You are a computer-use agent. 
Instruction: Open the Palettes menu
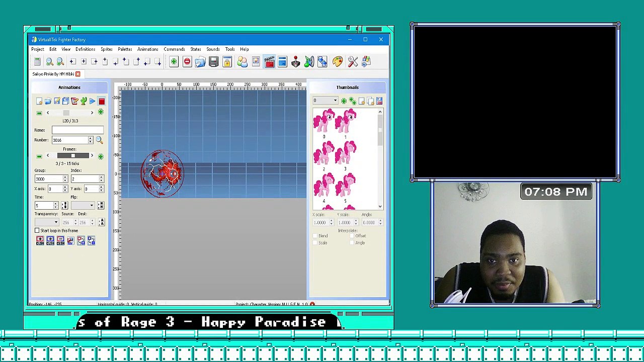(x=125, y=49)
